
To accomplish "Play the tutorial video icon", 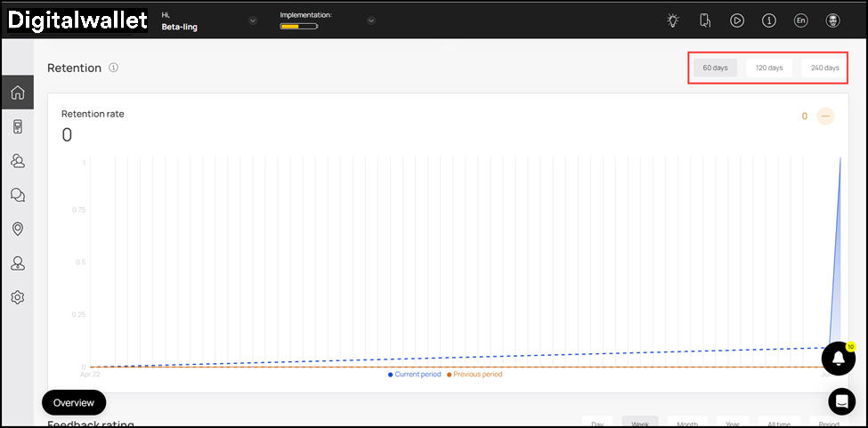I will click(x=737, y=20).
